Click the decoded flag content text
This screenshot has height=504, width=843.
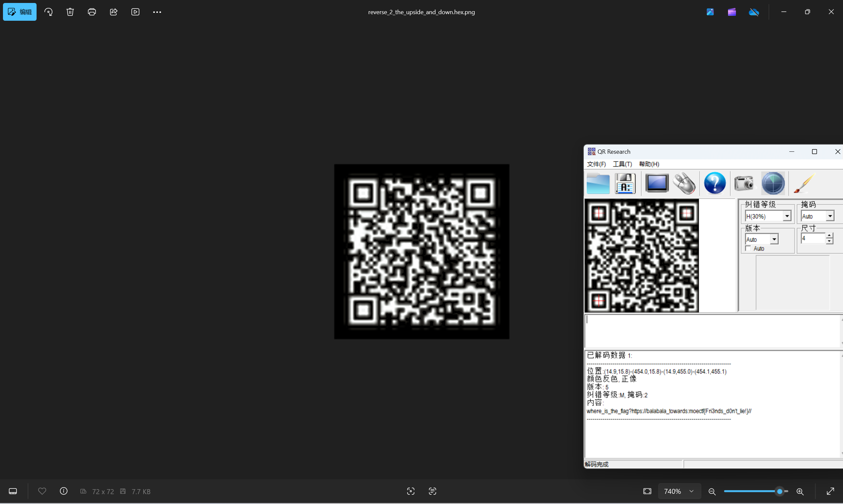tap(669, 411)
